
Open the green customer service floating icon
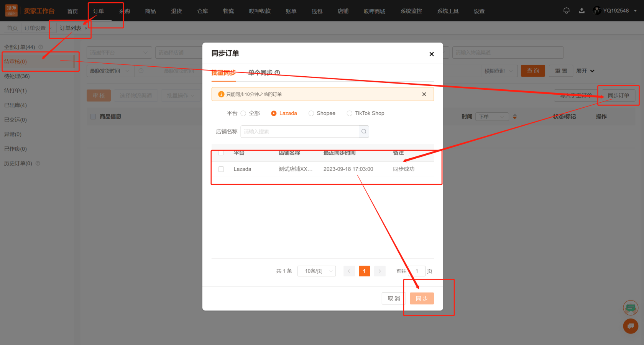[x=631, y=307]
